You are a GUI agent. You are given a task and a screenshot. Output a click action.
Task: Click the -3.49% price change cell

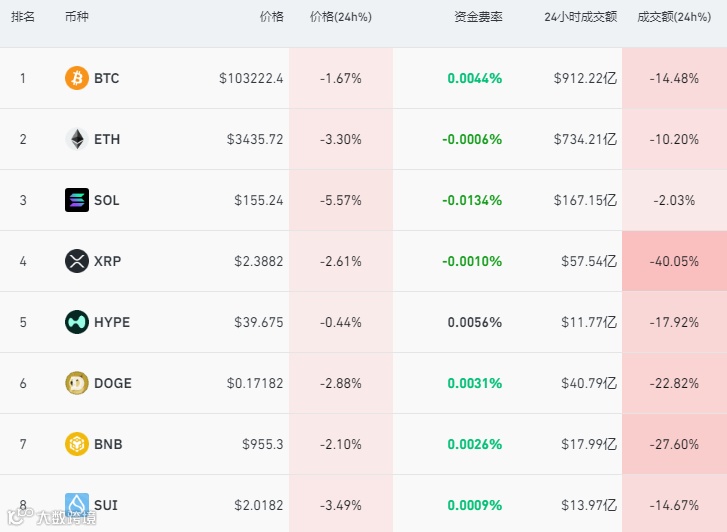click(x=341, y=505)
